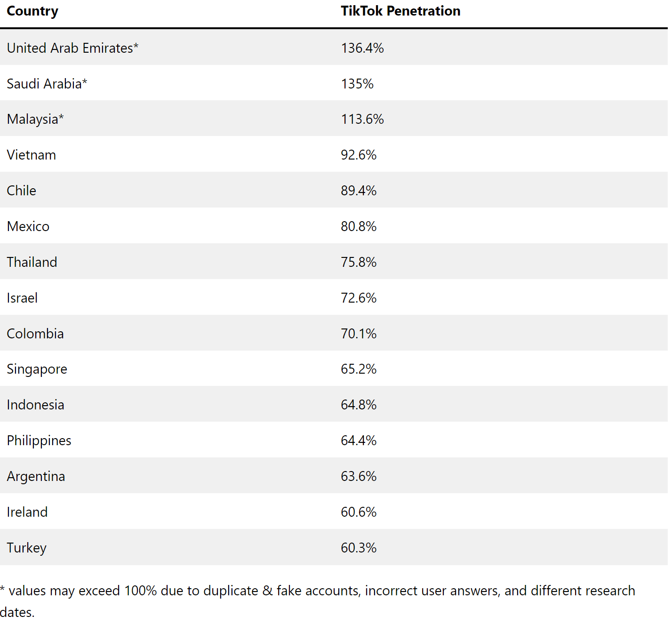The image size is (672, 624).
Task: Click Singapore in the country column
Action: [x=37, y=369]
